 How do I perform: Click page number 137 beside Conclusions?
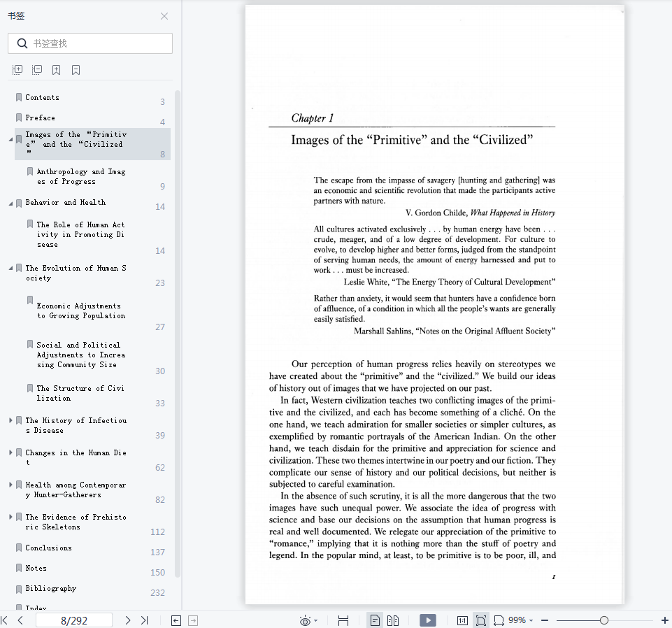coord(158,552)
